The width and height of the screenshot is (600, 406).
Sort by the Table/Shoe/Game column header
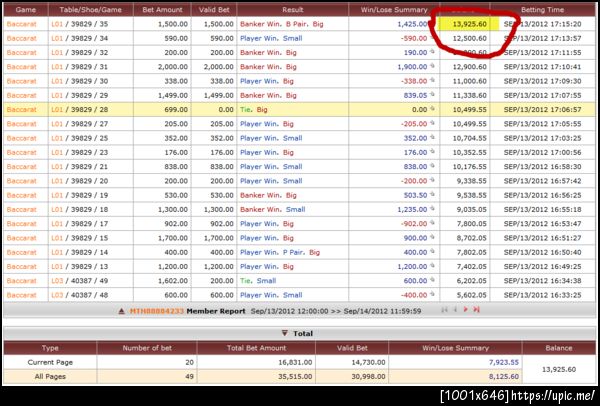91,10
